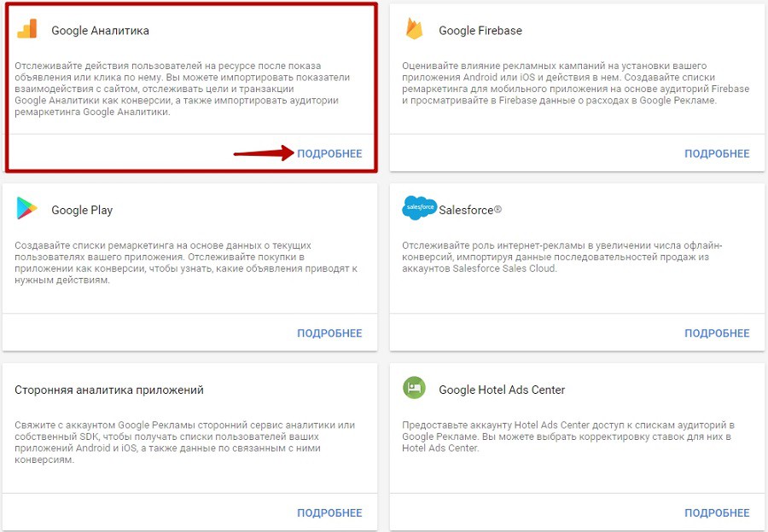
Task: Select Сторонняя аналитика приложений card title
Action: [x=109, y=390]
